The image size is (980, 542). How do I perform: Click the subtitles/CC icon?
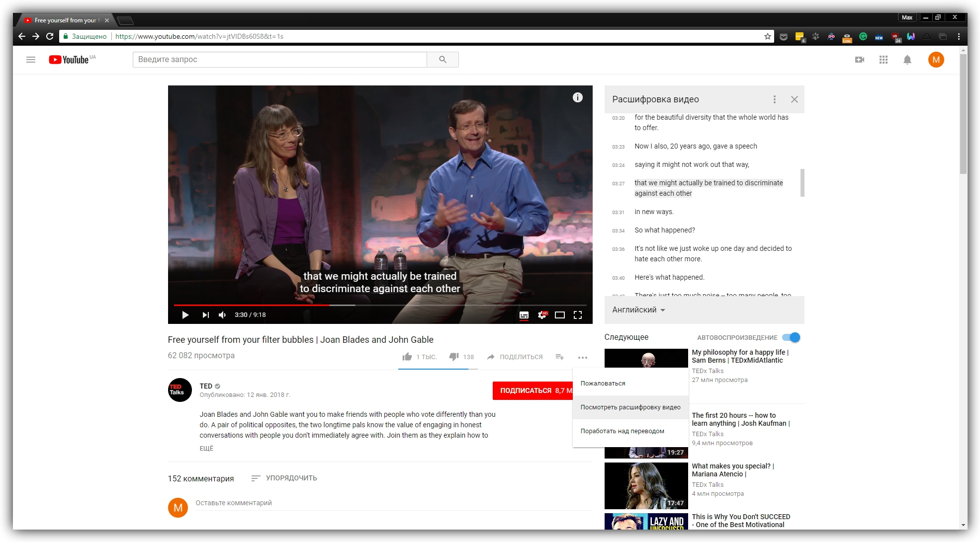(524, 313)
